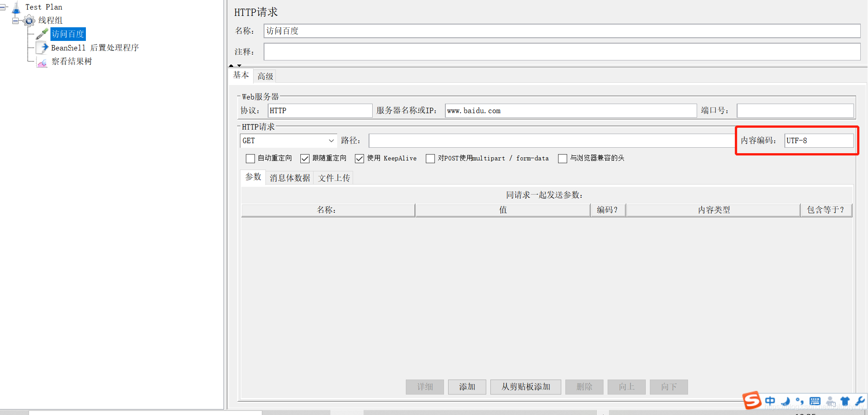Click the 向上 button

pyautogui.click(x=627, y=387)
